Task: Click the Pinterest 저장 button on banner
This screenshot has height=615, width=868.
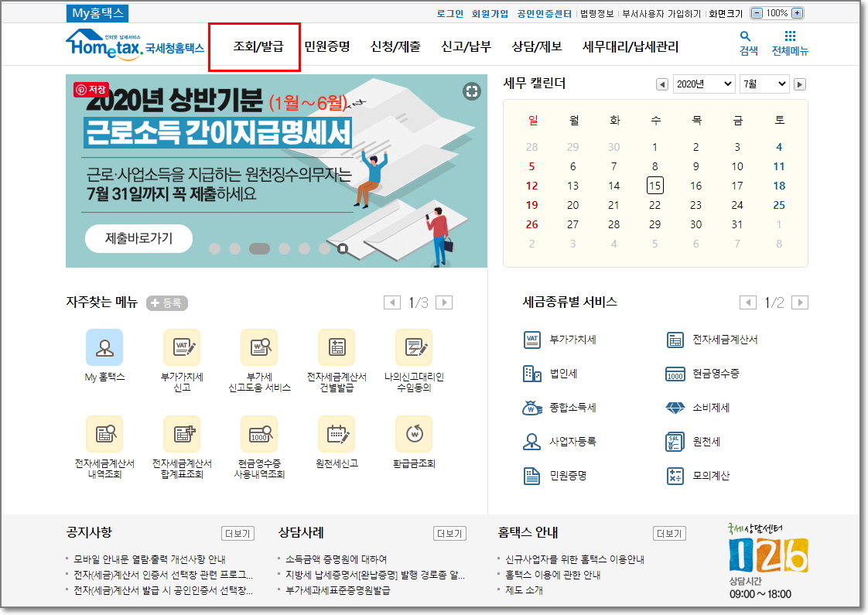Action: [x=91, y=89]
